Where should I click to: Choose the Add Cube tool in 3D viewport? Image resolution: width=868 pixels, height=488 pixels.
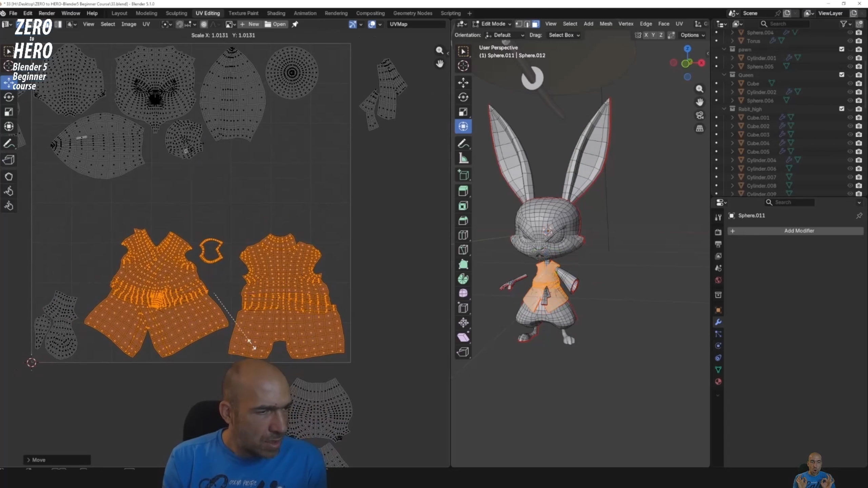(x=463, y=175)
